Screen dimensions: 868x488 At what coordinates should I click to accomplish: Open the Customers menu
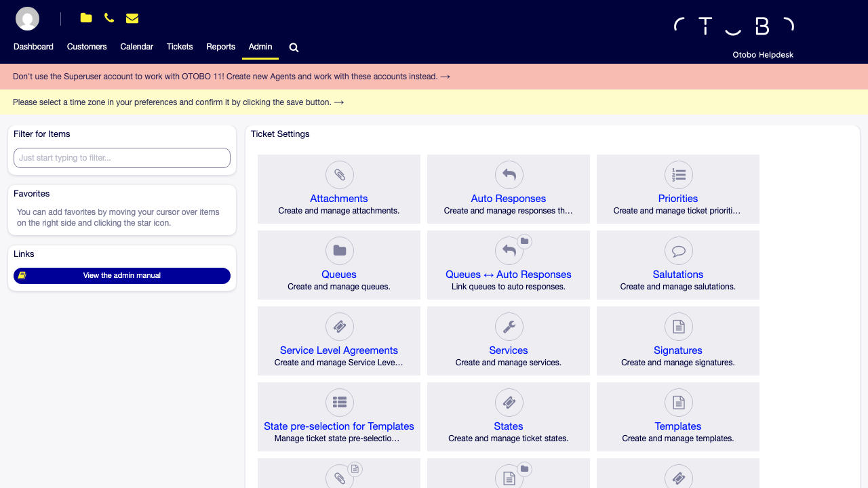[87, 47]
